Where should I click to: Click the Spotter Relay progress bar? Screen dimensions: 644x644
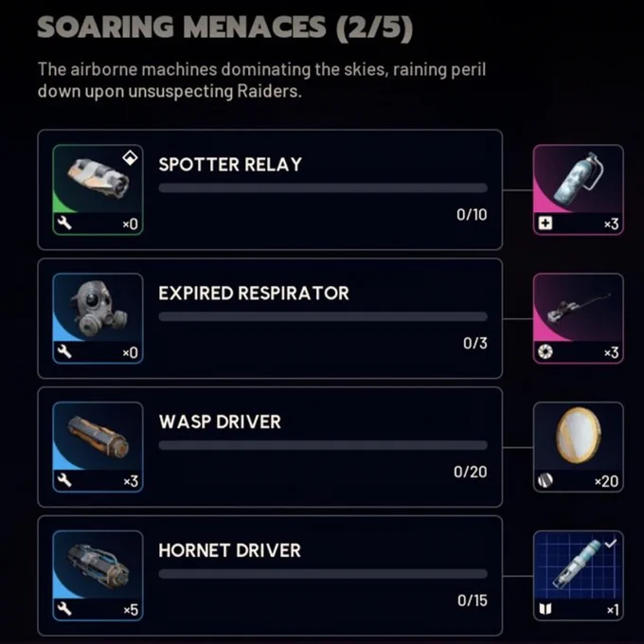[323, 188]
